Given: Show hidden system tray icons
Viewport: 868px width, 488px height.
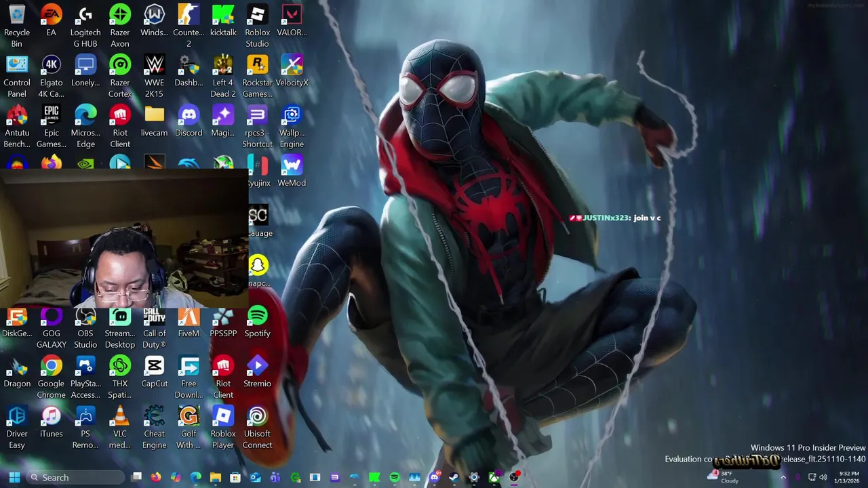Looking at the screenshot, I should point(783,477).
